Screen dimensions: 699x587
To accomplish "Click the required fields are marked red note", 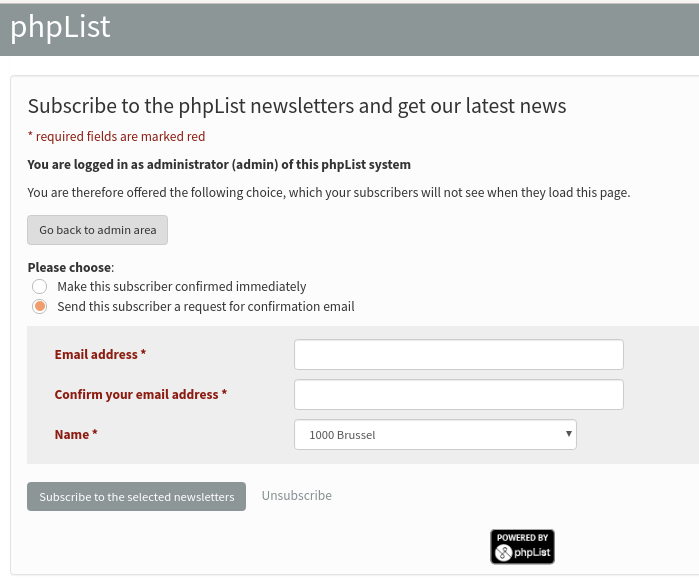I will (x=116, y=136).
